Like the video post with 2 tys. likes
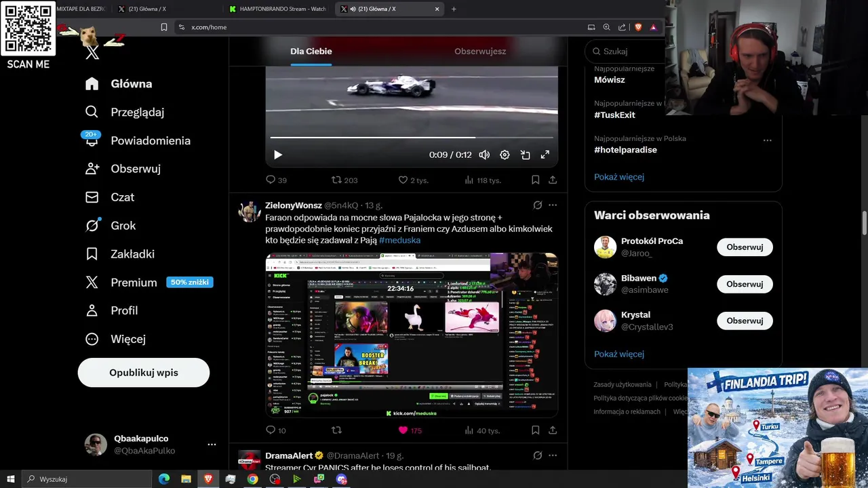The height and width of the screenshot is (488, 868). coord(413,180)
